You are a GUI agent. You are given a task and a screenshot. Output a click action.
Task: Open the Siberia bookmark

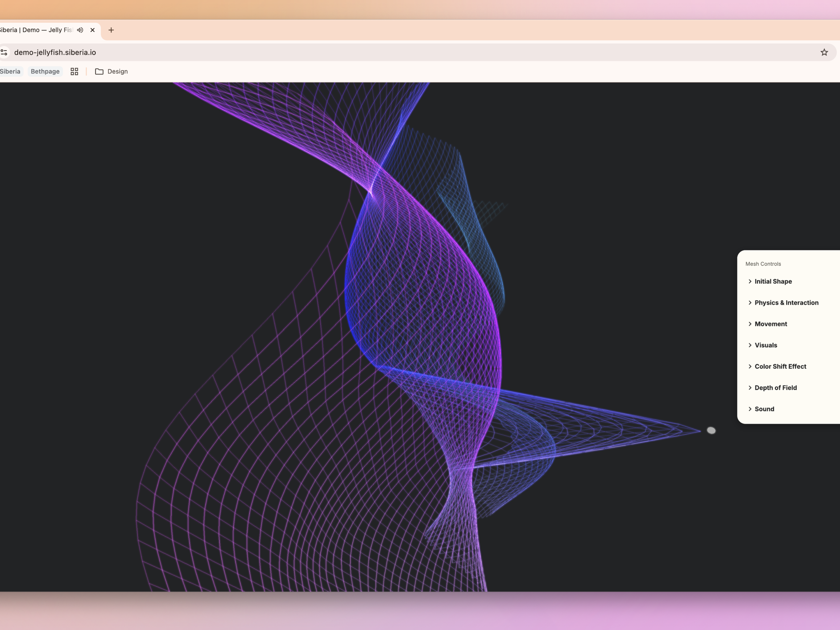pos(10,72)
